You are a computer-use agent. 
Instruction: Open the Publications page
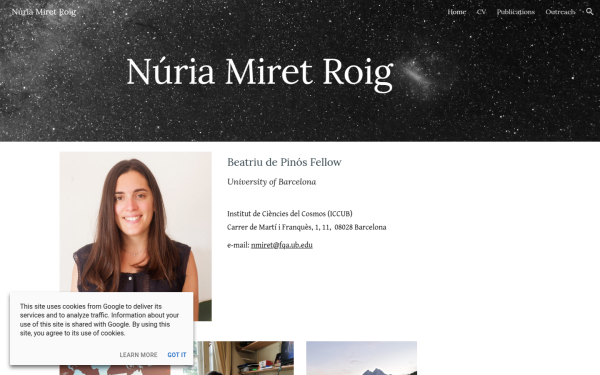click(515, 12)
